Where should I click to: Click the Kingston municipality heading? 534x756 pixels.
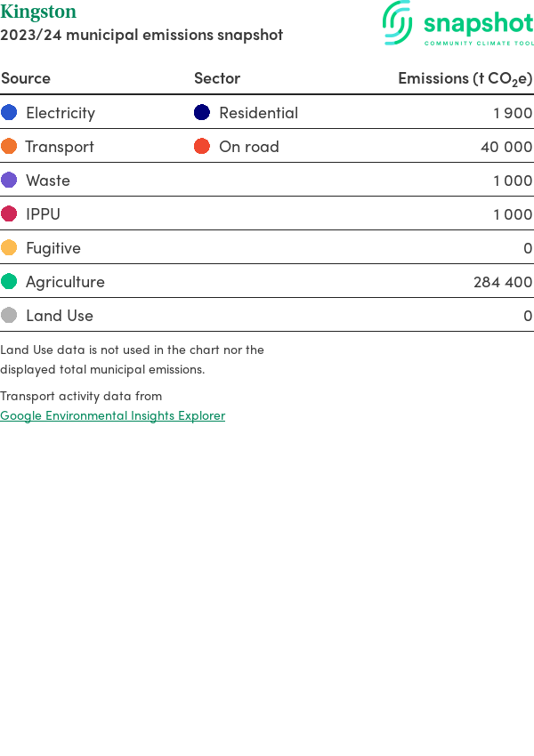(38, 12)
